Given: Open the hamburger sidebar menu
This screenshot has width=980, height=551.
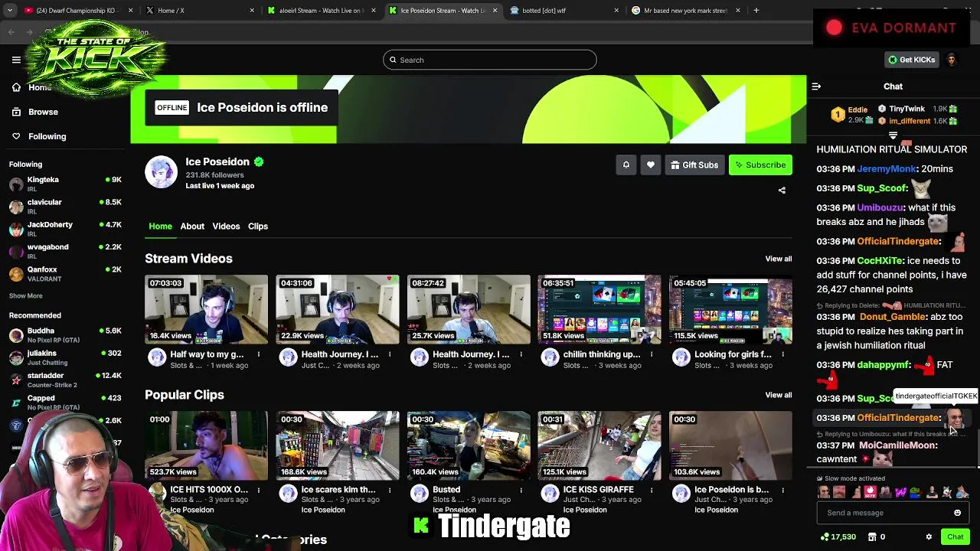Looking at the screenshot, I should coord(16,60).
